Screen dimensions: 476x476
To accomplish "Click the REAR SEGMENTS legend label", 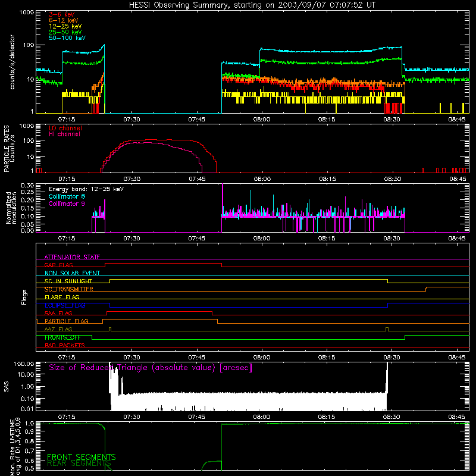I will (x=79, y=464).
